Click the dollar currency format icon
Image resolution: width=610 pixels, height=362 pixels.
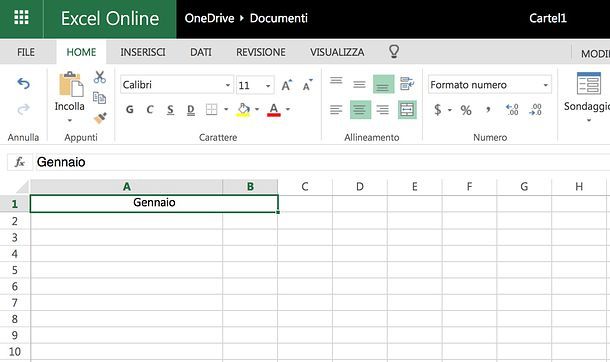[x=438, y=110]
